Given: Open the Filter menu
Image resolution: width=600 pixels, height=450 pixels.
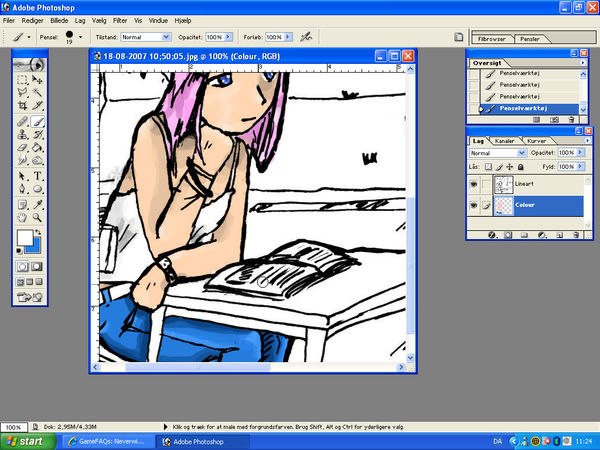Looking at the screenshot, I should [120, 21].
